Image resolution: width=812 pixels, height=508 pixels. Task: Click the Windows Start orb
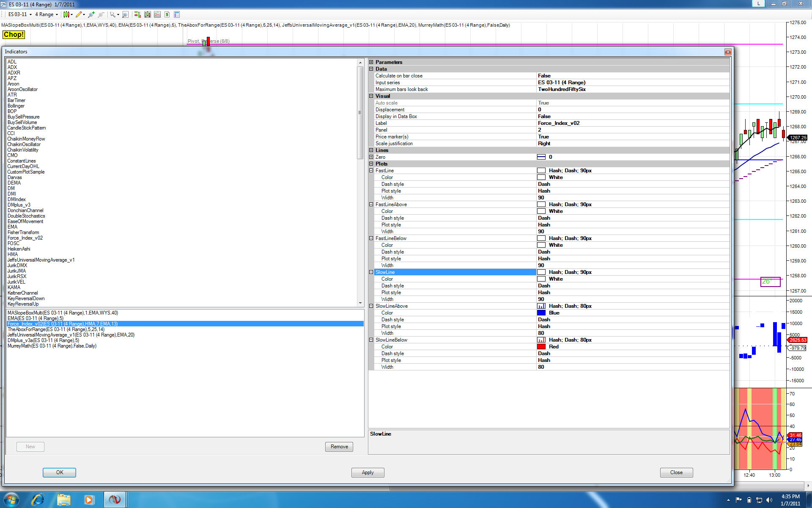(11, 500)
